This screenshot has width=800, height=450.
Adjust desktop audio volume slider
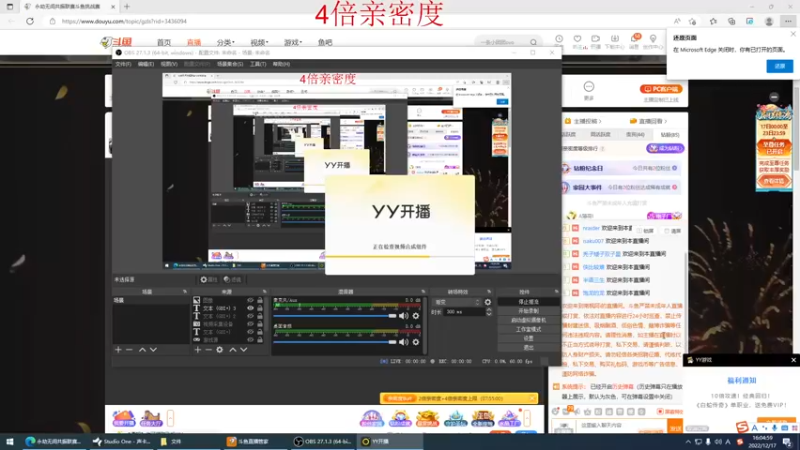(x=335, y=342)
